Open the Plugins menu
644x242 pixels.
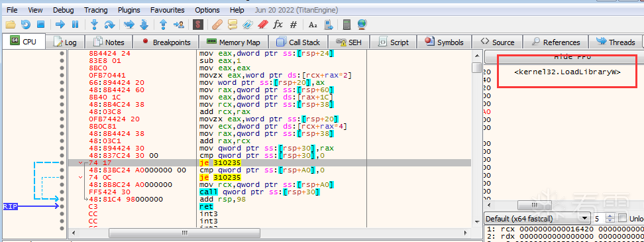129,10
